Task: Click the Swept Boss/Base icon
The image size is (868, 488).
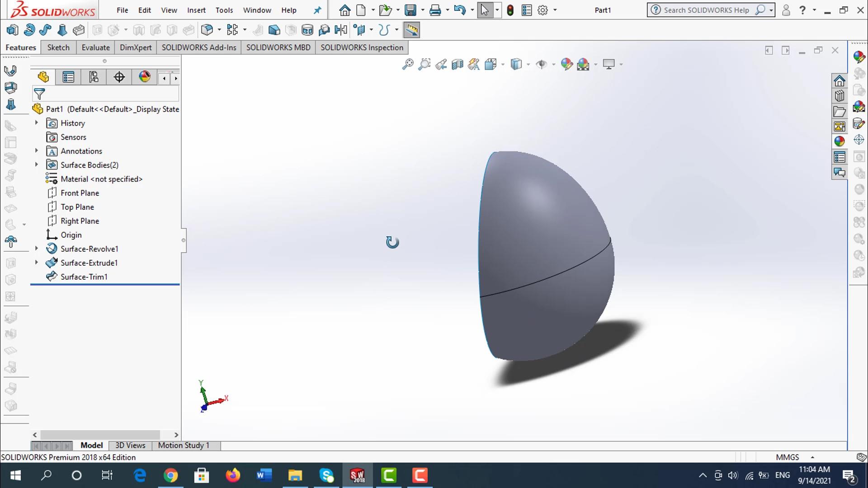Action: click(45, 30)
